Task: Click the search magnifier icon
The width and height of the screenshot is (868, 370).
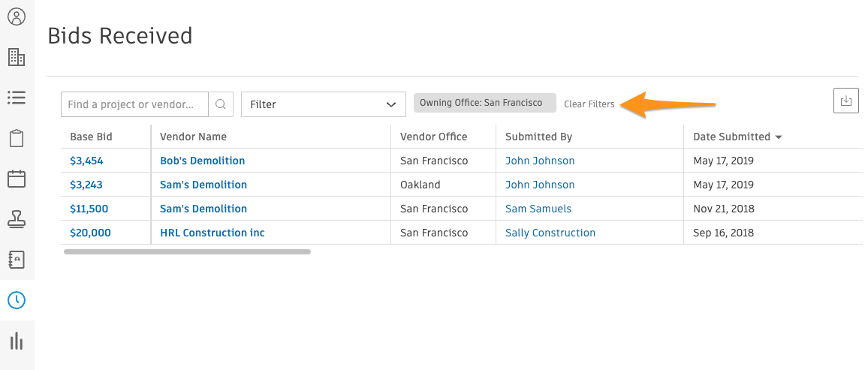Action: click(221, 104)
